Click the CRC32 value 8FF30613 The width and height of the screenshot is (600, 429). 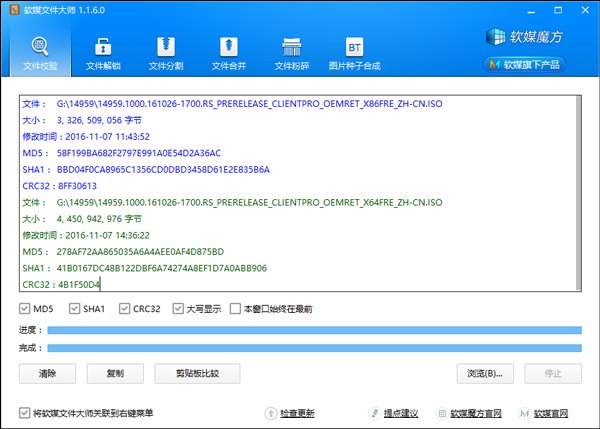77,186
